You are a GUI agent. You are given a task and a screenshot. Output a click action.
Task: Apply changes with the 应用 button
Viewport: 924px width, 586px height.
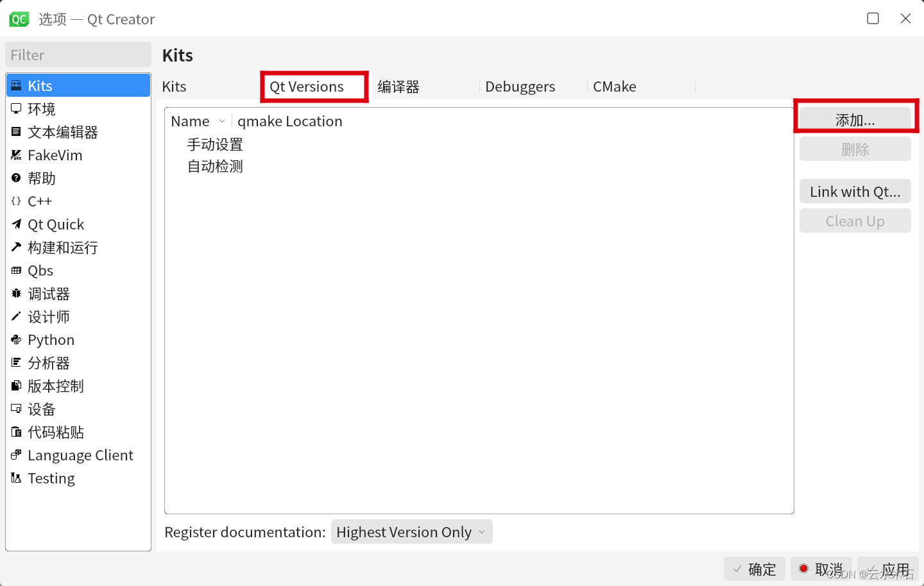(x=888, y=569)
